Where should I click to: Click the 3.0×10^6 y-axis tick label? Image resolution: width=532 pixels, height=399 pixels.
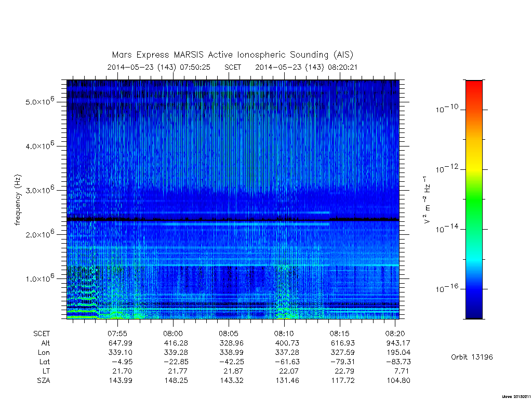tap(39, 190)
